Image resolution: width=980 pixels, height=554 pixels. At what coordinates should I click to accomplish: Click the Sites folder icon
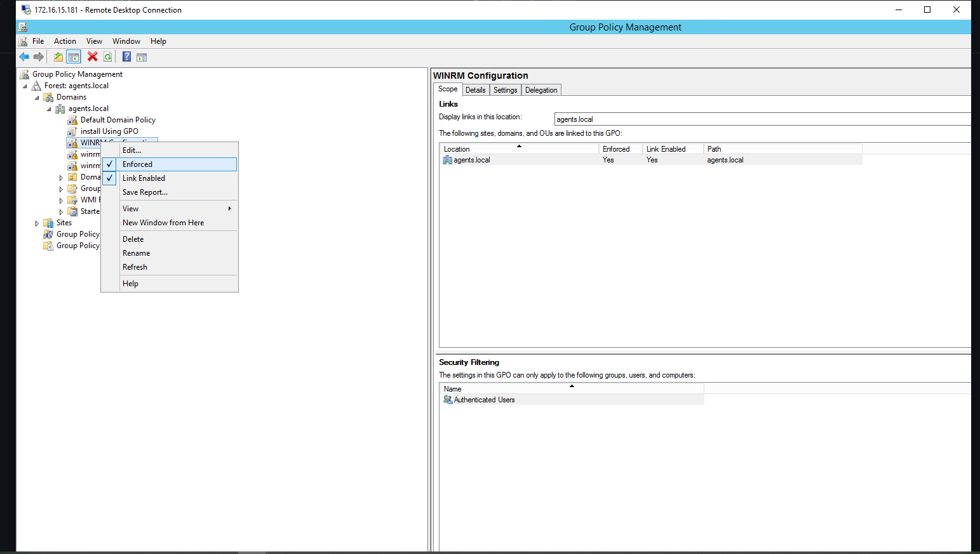(x=49, y=223)
